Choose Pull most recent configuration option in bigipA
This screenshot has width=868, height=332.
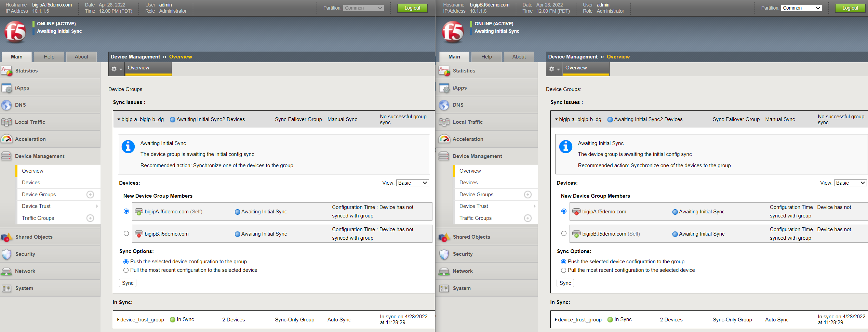[x=126, y=270]
